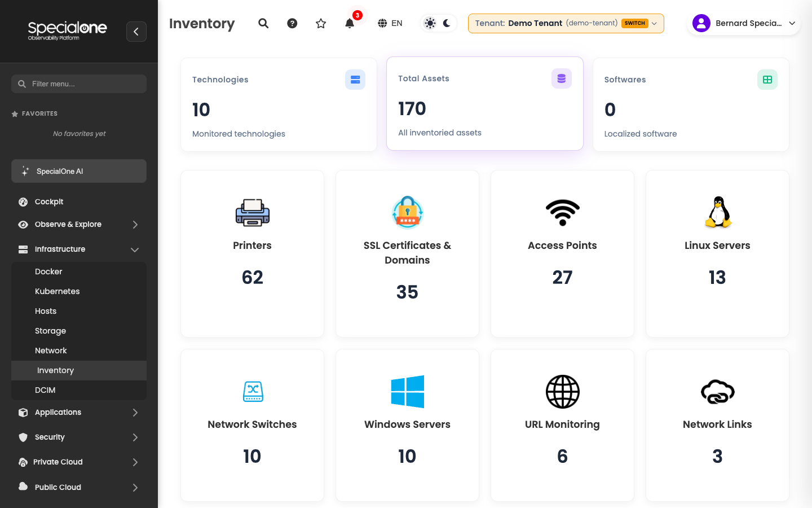This screenshot has height=508, width=812.
Task: Collapse the Infrastructure menu chevron
Action: 135,249
